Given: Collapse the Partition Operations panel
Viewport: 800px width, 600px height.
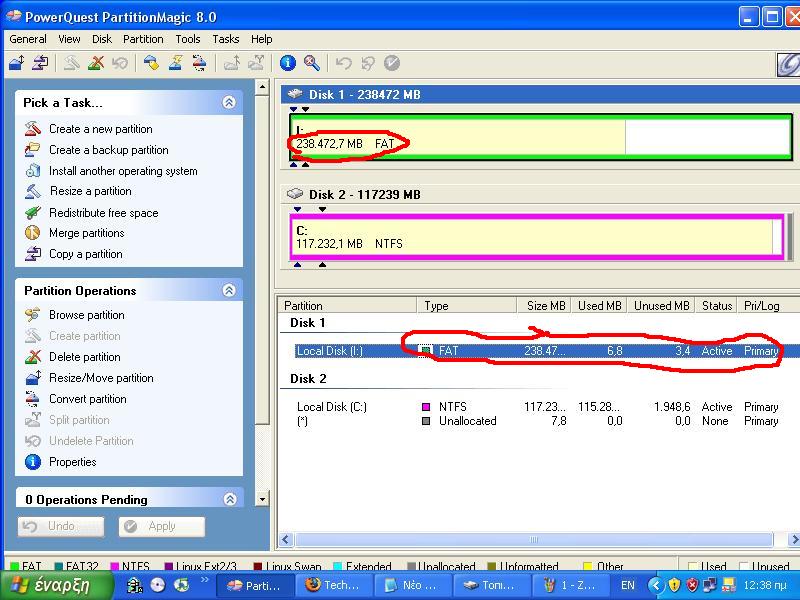Looking at the screenshot, I should pyautogui.click(x=229, y=290).
